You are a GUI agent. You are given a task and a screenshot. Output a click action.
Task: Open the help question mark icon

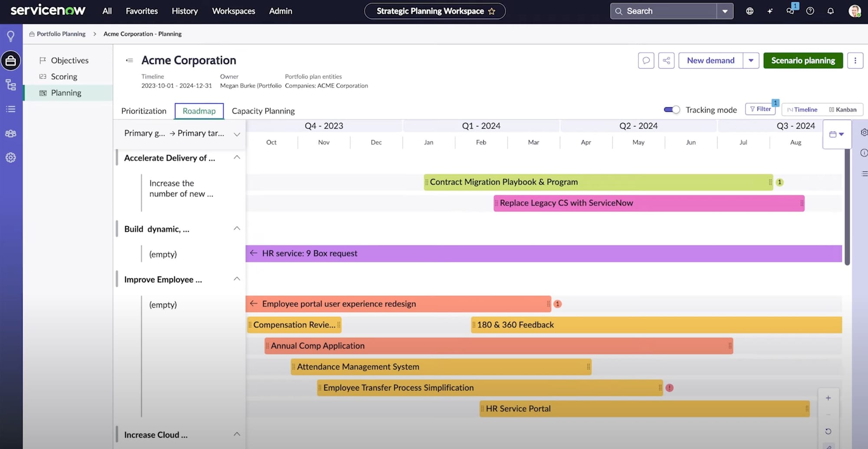[810, 11]
